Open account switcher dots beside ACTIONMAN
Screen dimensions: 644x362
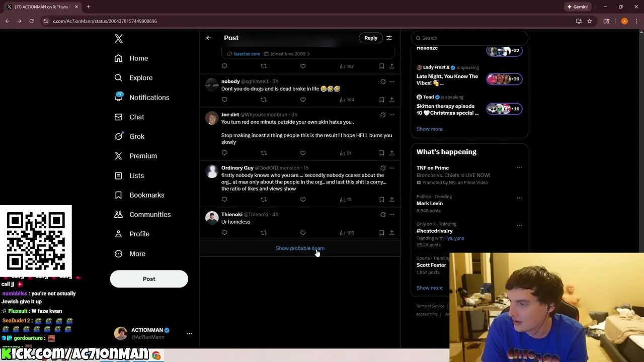190,333
